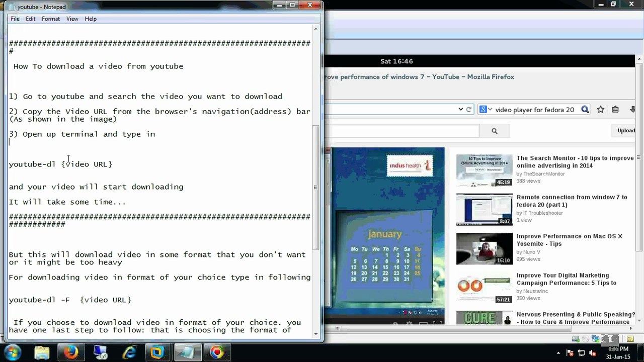Open the View menu in Notepad
This screenshot has height=362, width=644.
(x=72, y=19)
